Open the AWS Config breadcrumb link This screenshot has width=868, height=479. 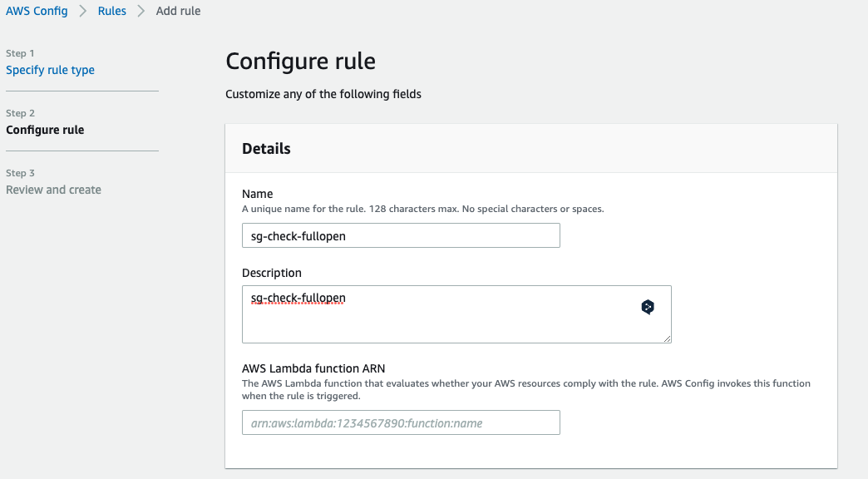37,11
